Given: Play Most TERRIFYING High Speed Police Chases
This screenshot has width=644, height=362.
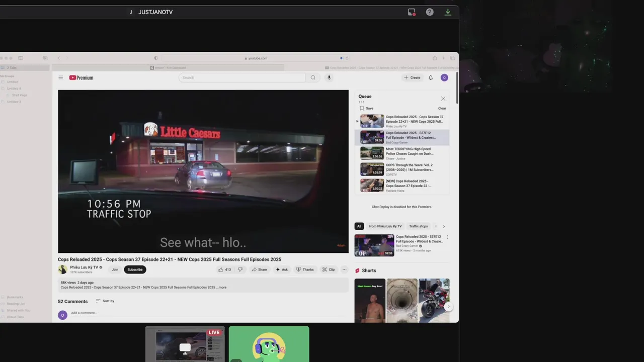Looking at the screenshot, I should [x=403, y=153].
